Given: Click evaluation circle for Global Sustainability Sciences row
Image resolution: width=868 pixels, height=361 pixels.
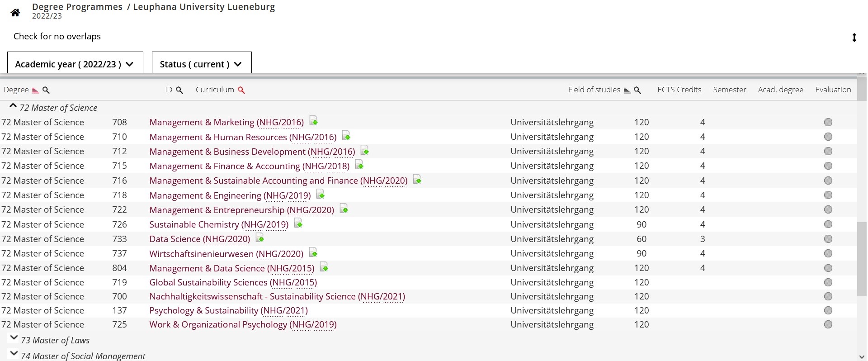Looking at the screenshot, I should click(828, 282).
